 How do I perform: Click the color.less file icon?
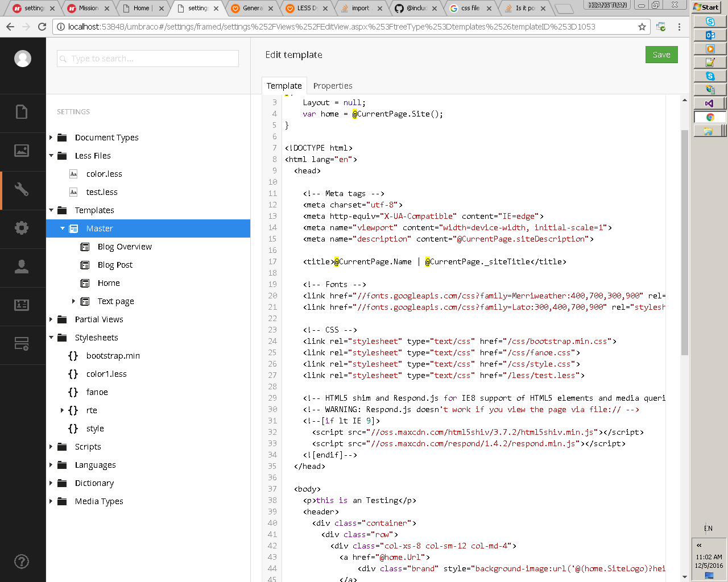73,174
